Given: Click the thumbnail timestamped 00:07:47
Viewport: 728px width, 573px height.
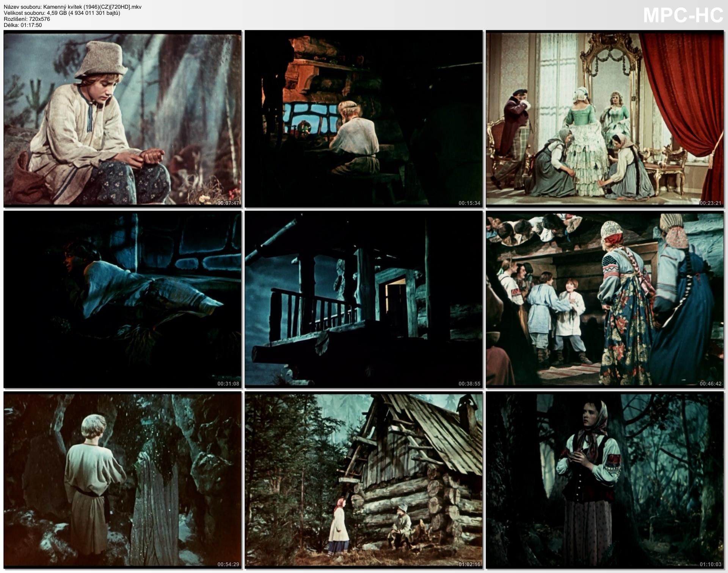Looking at the screenshot, I should (122, 118).
